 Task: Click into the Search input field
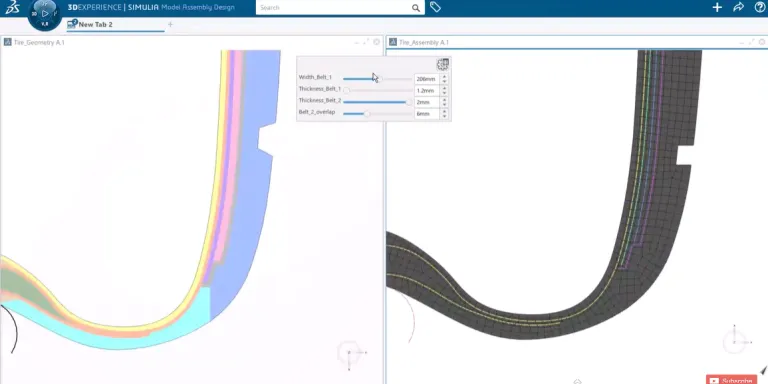click(333, 8)
